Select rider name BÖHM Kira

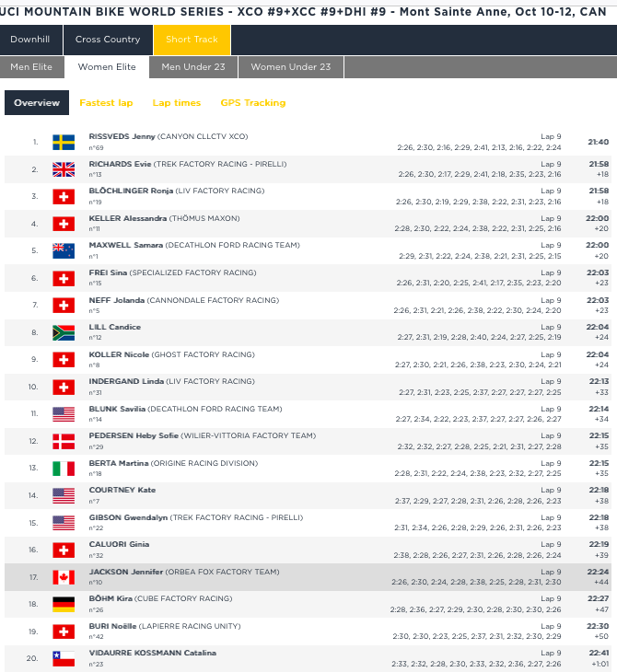coord(111,598)
